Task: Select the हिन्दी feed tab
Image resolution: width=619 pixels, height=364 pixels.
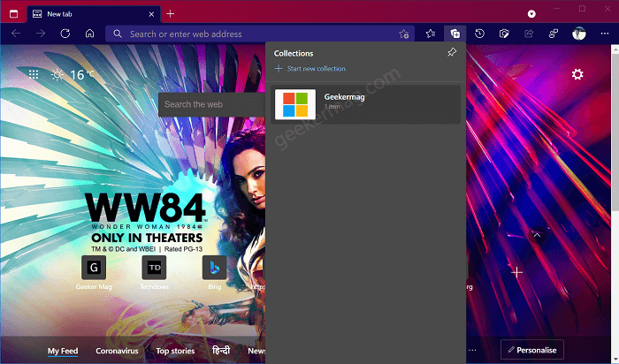Action: tap(221, 350)
